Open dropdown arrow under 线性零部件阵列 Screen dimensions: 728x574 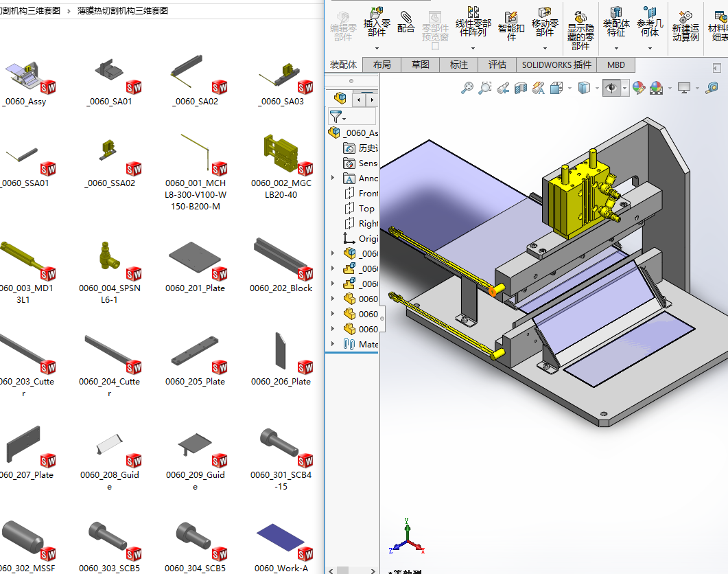473,48
